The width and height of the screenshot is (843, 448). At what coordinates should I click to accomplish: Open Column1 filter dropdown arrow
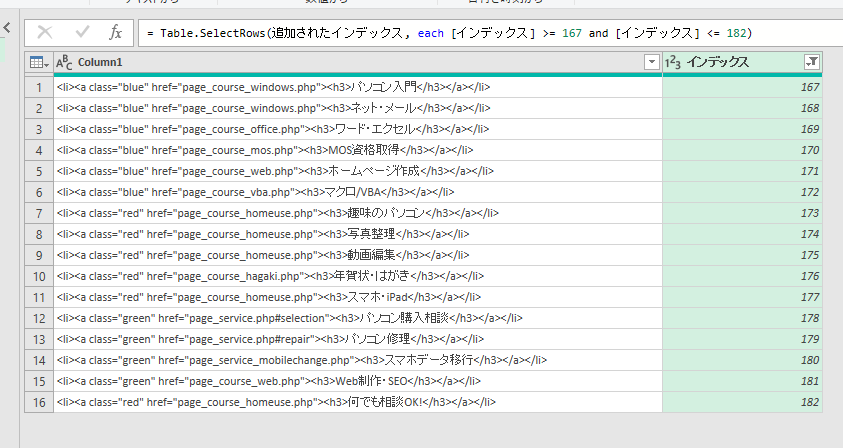click(652, 62)
